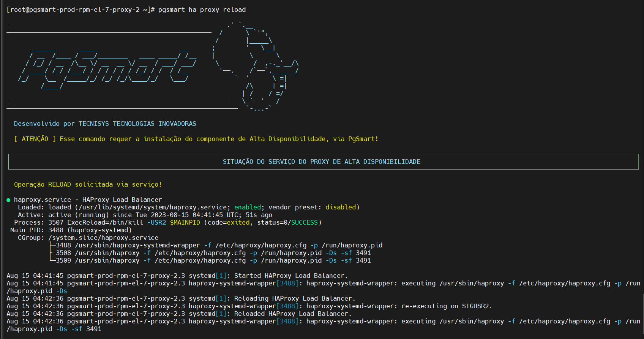Click the '[ ATENÇÃO ]' warning label

pos(35,139)
